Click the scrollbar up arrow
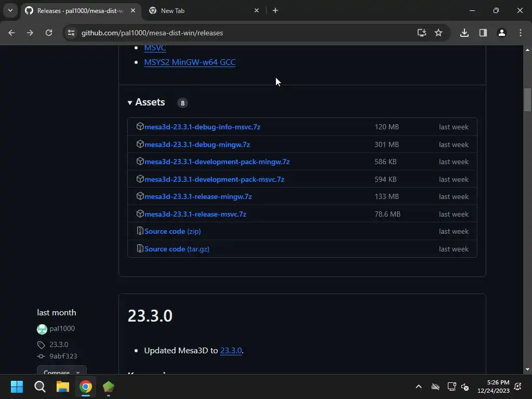This screenshot has height=399, width=532. pyautogui.click(x=527, y=49)
